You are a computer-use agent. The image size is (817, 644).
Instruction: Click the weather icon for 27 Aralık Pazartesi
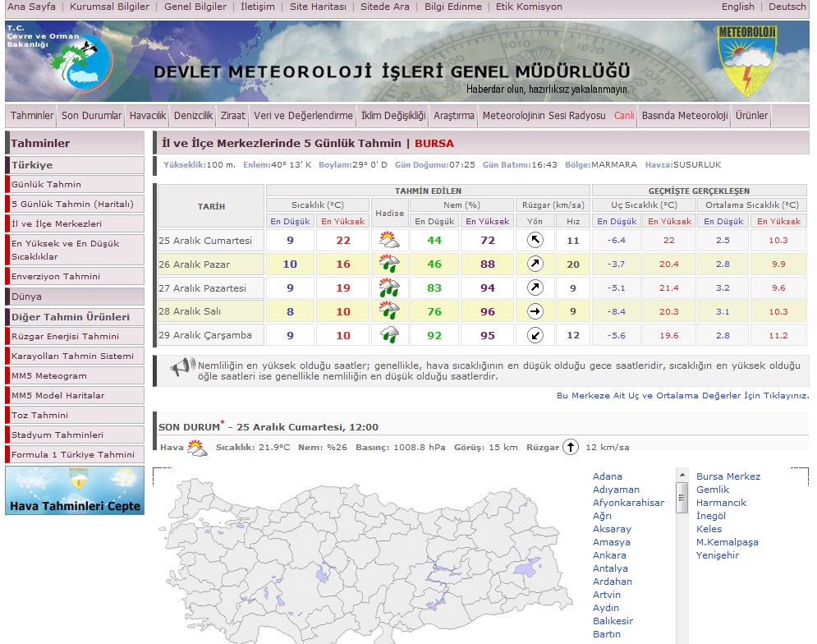pos(389,287)
